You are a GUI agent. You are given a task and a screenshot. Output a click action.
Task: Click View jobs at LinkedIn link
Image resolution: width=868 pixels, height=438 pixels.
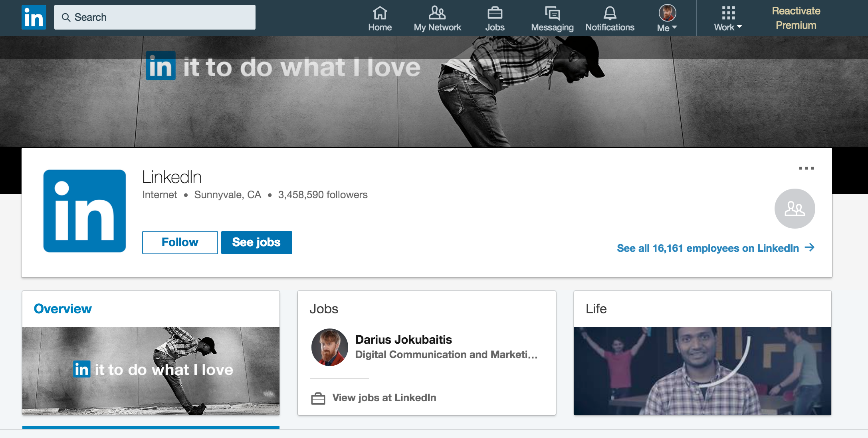pyautogui.click(x=384, y=398)
